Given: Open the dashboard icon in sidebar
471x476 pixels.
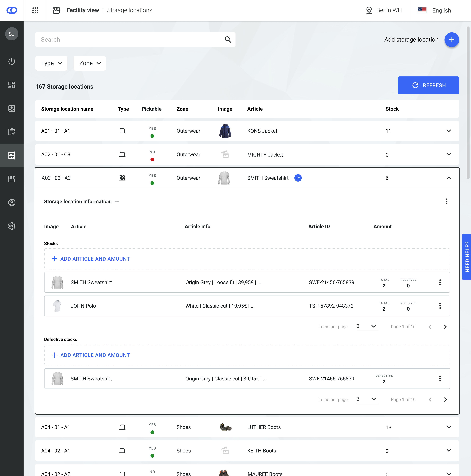Looking at the screenshot, I should tap(12, 85).
